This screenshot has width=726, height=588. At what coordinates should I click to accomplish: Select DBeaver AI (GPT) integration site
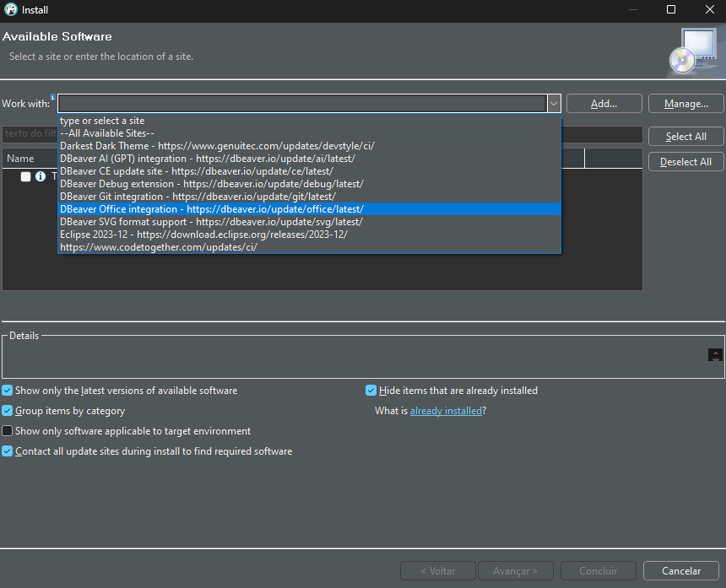(309, 159)
